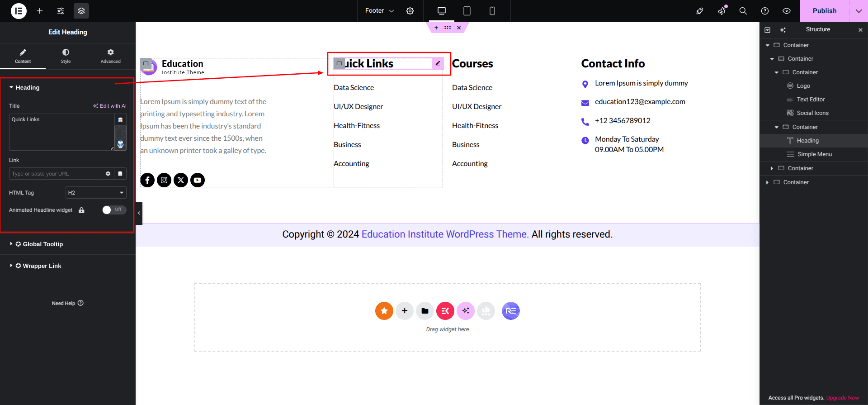
Task: Click the container drag handle dots
Action: (448, 28)
